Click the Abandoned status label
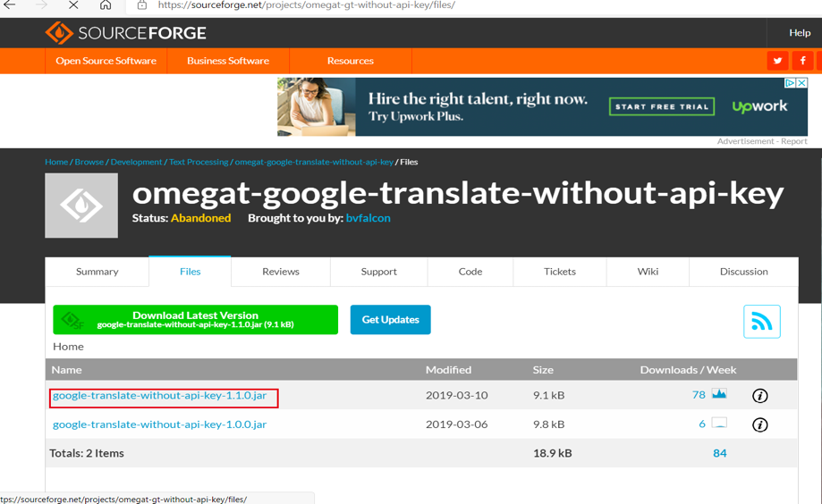The height and width of the screenshot is (504, 822). 200,218
